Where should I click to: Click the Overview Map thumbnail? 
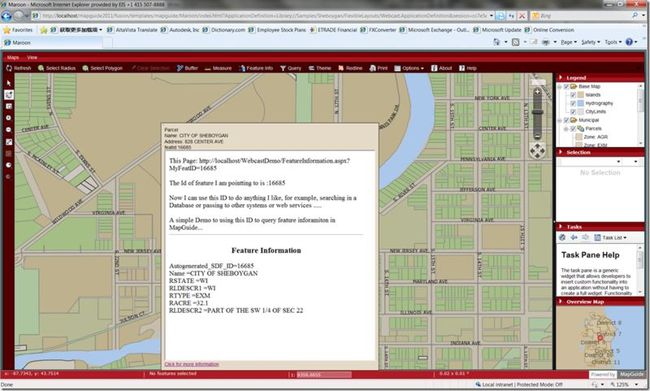click(x=600, y=338)
